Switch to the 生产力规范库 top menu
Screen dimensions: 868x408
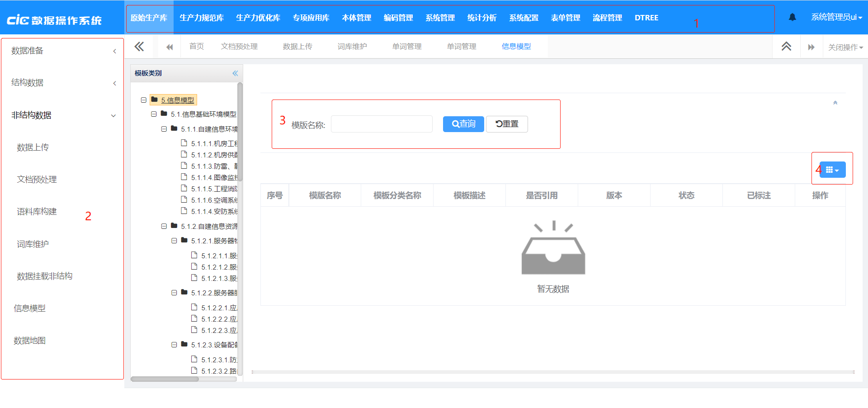point(202,18)
